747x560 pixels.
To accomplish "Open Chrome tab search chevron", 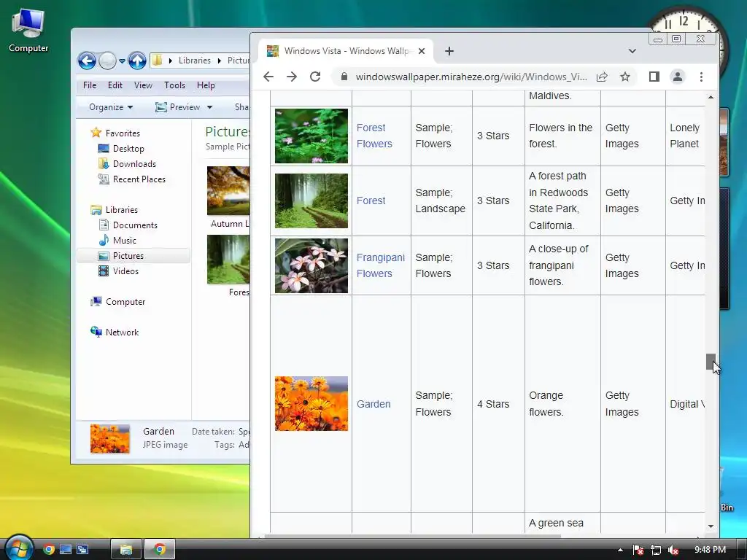I will (632, 51).
